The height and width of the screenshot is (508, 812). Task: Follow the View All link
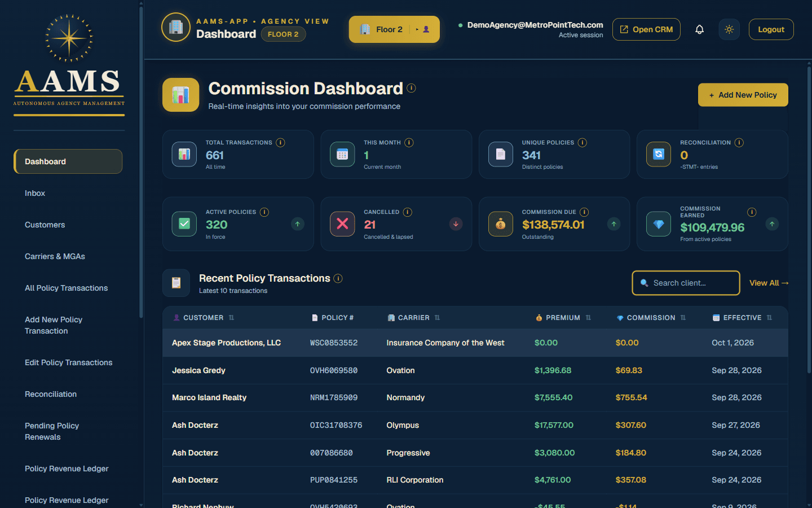coord(769,283)
